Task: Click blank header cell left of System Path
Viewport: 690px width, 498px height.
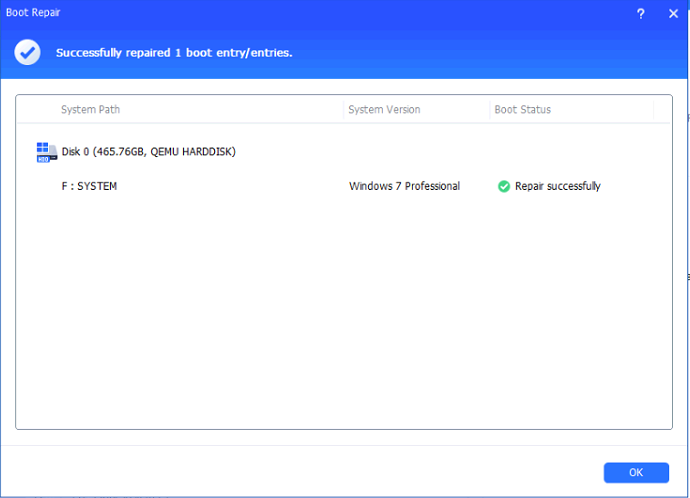Action: coord(36,109)
